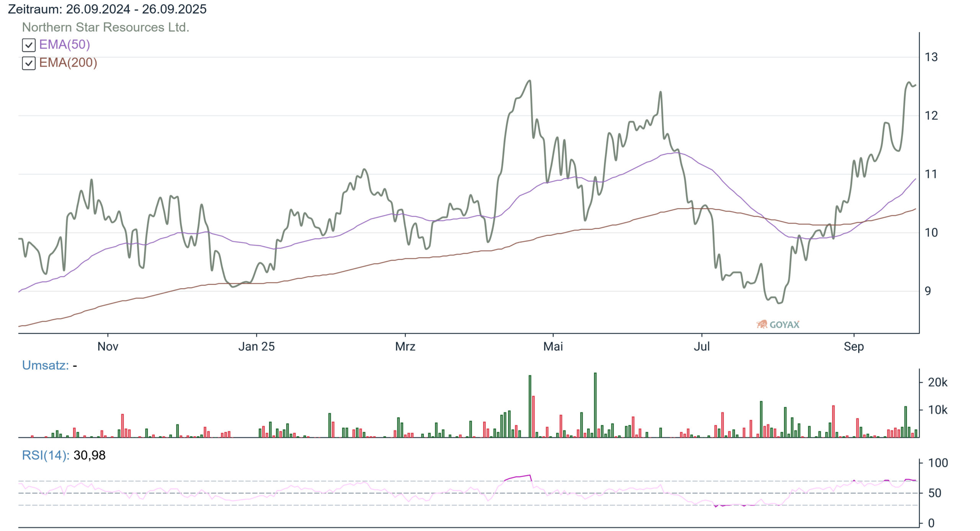Click price axis label 11

point(931,174)
